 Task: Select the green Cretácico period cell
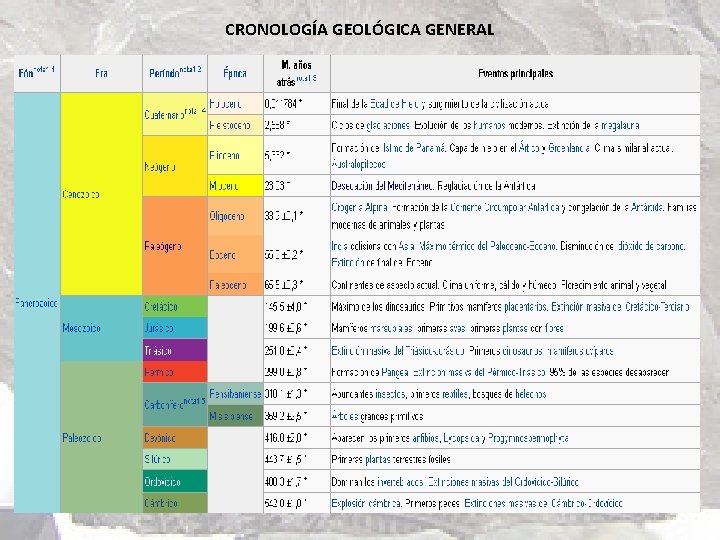(175, 307)
